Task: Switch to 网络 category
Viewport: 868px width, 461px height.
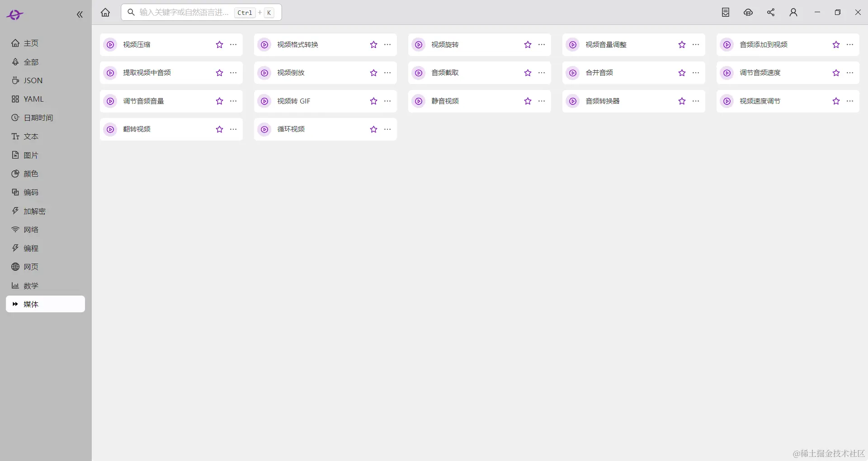Action: point(45,230)
